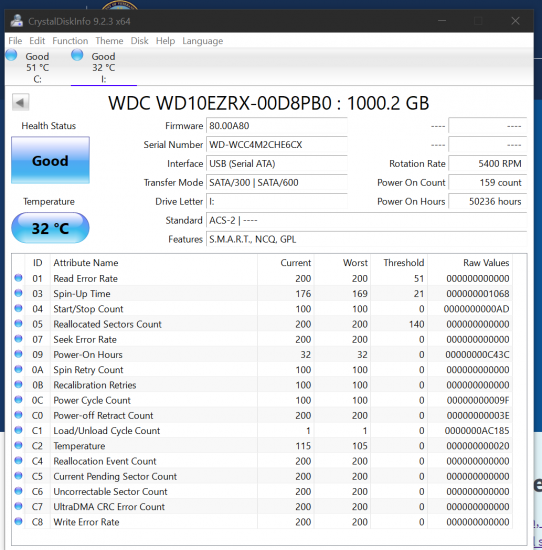Click status dot for Read Error Rate
The width and height of the screenshot is (542, 550).
[x=18, y=278]
